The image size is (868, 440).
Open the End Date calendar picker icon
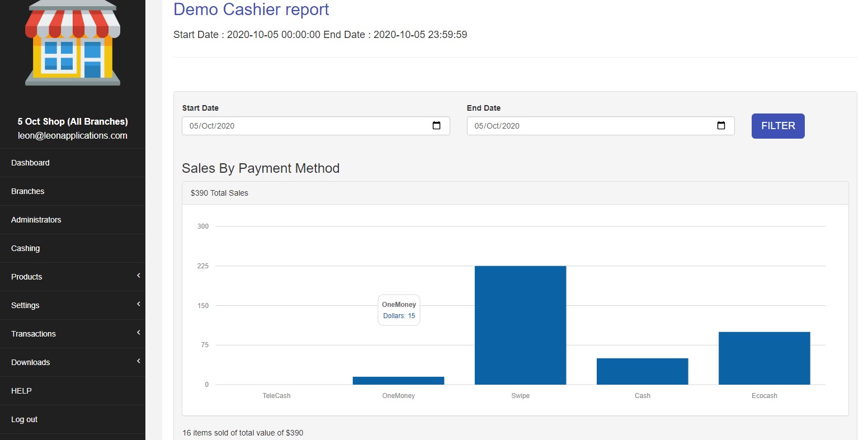(x=721, y=126)
